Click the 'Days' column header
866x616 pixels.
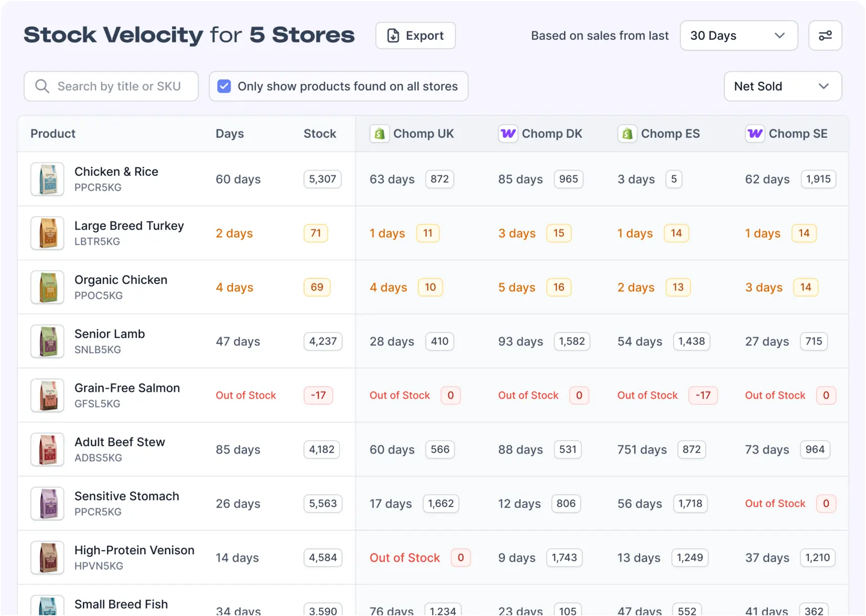pyautogui.click(x=230, y=134)
